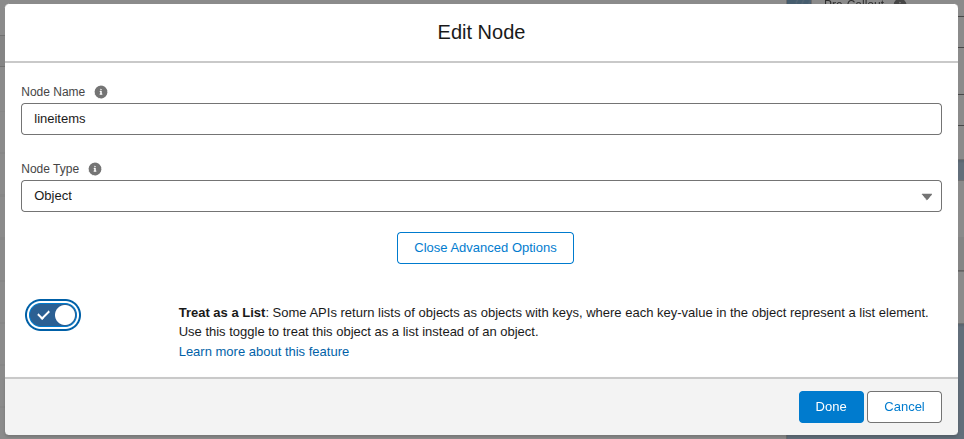The height and width of the screenshot is (439, 964).
Task: Click the checkmark inside the list toggle
Action: 43,315
